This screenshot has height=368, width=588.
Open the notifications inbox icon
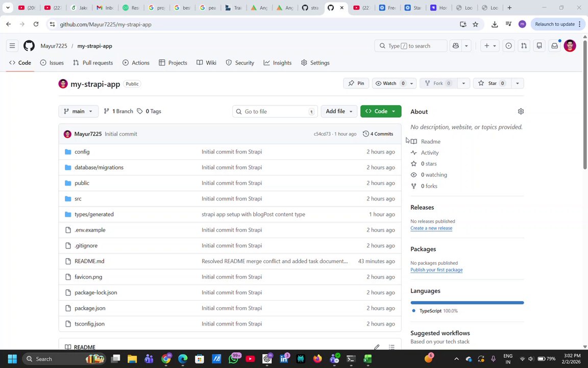[554, 46]
